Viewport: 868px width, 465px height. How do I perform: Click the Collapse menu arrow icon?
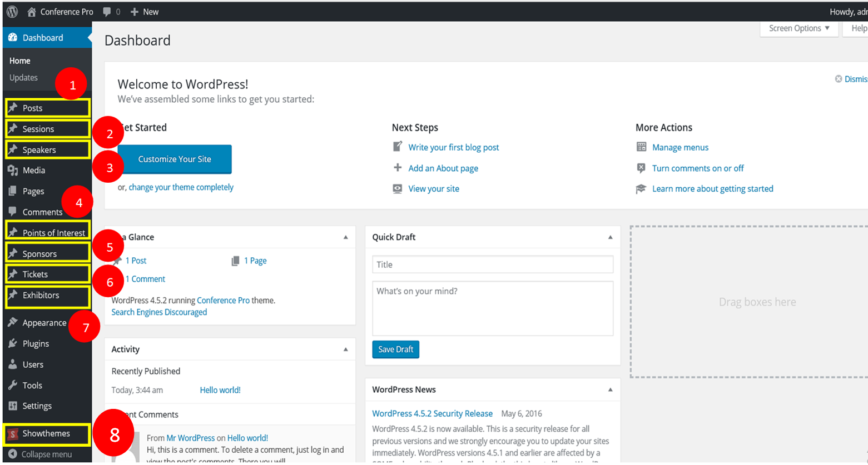tap(13, 454)
